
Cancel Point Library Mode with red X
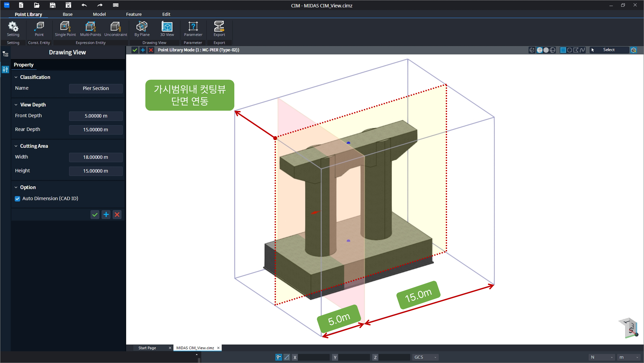pos(151,50)
